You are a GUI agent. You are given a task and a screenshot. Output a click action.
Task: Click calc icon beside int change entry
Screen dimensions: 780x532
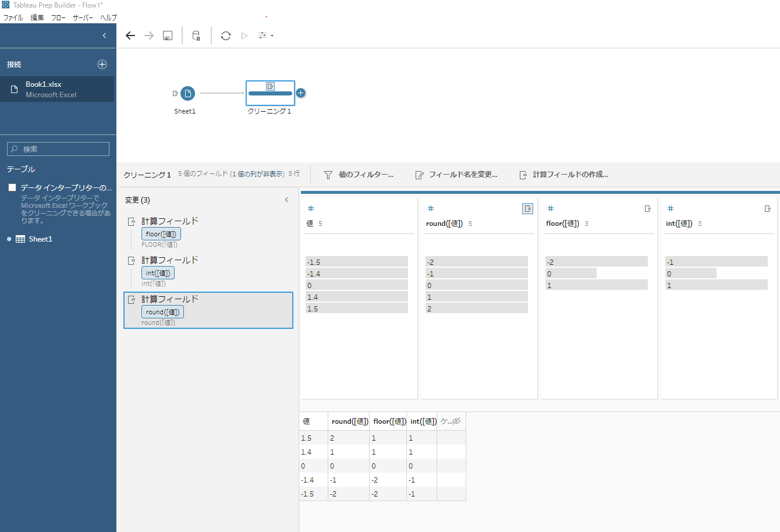point(132,261)
